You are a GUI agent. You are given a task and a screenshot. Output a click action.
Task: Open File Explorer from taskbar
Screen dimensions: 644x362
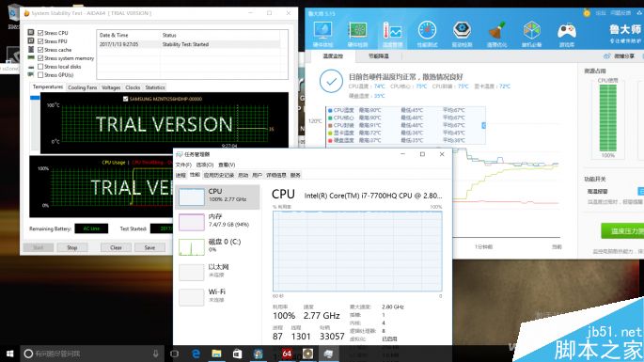click(x=216, y=354)
